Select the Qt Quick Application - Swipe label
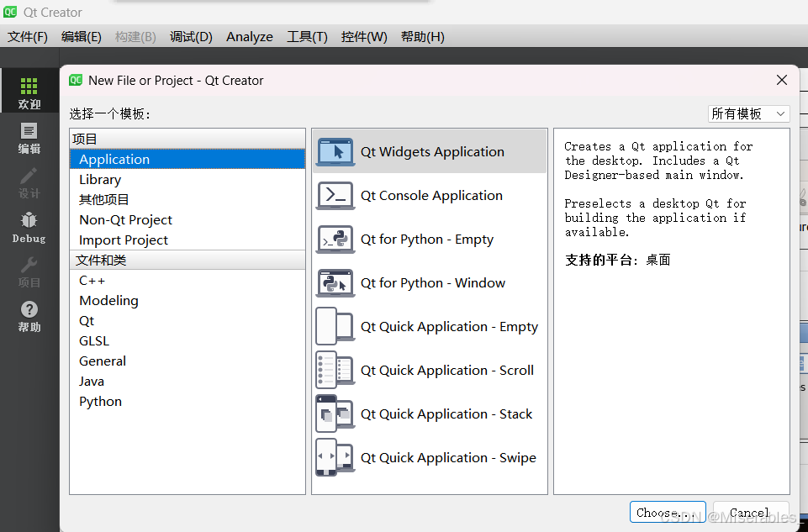The height and width of the screenshot is (532, 808). 448,458
